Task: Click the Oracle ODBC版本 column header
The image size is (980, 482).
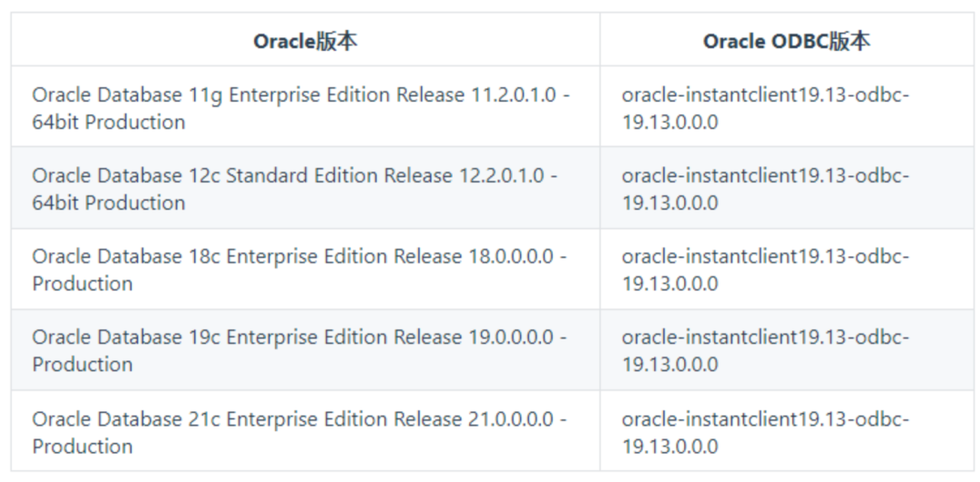Action: tap(786, 41)
